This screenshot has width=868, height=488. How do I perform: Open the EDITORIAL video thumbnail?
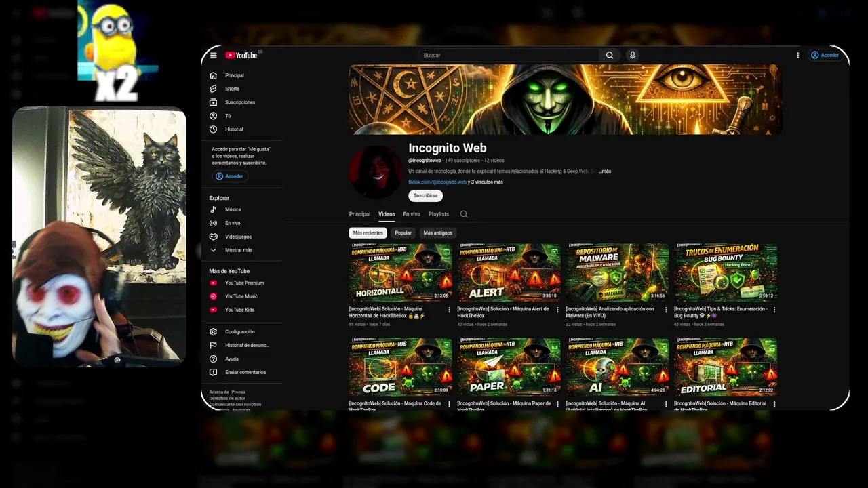726,367
